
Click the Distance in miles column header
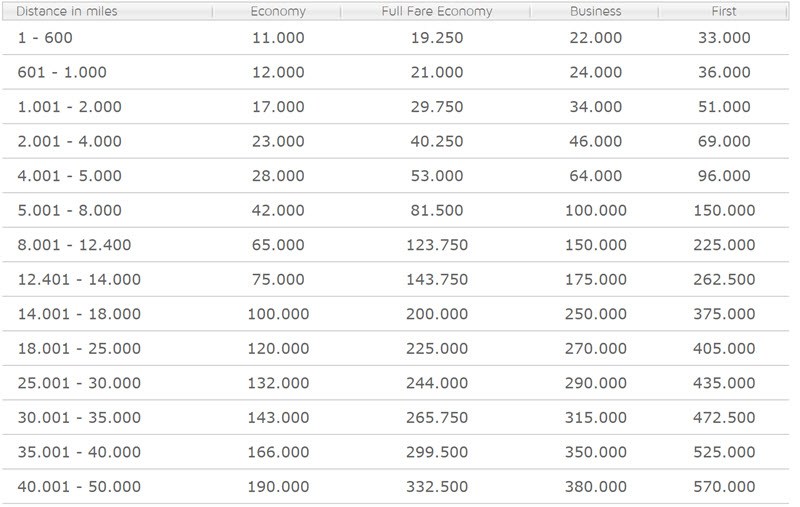click(x=107, y=11)
